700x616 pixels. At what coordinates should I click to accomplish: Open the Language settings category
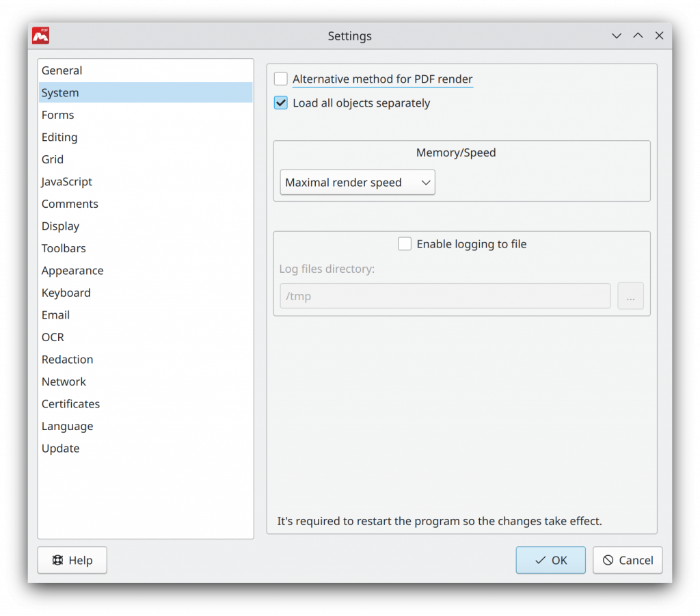coord(146,427)
